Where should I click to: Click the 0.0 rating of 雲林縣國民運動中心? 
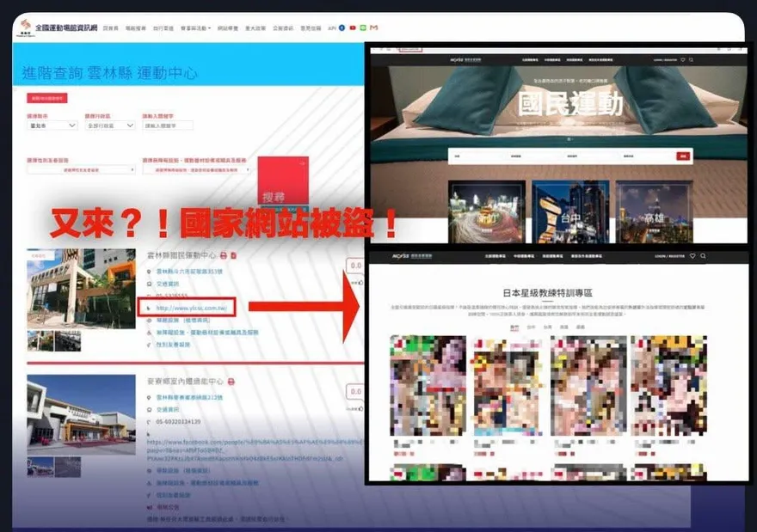pos(356,266)
